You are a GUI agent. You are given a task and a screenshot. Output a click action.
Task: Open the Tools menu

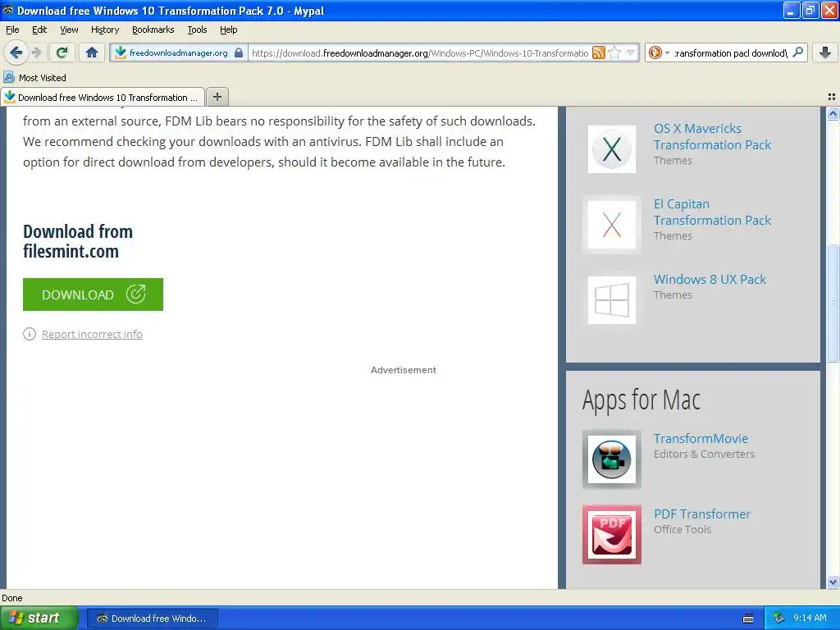click(197, 30)
